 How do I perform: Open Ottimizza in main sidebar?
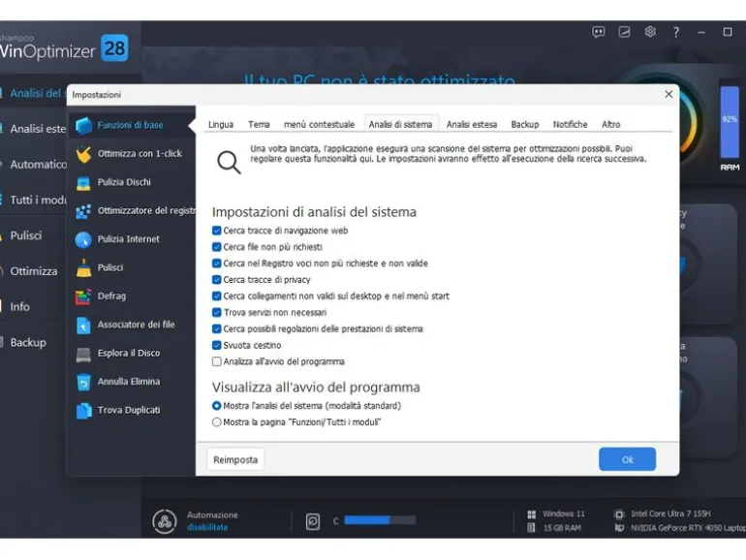pyautogui.click(x=34, y=271)
